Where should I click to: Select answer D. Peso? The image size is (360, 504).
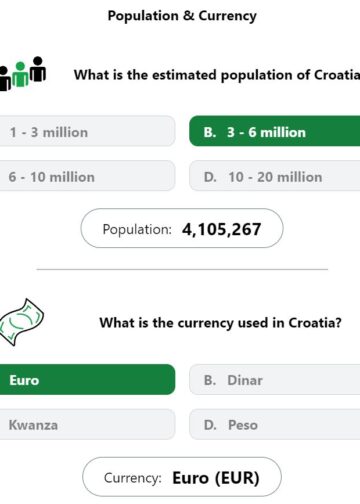point(275,424)
